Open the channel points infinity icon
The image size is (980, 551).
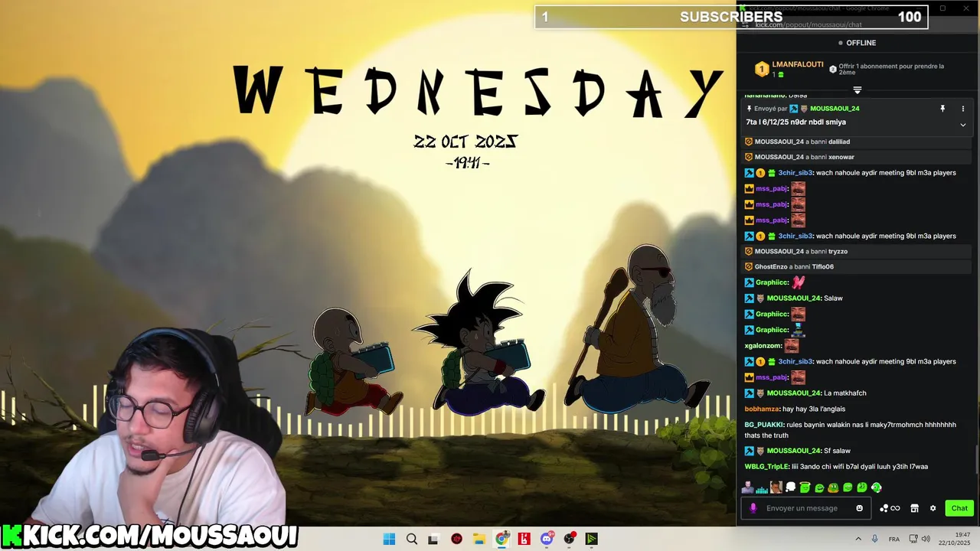[889, 508]
